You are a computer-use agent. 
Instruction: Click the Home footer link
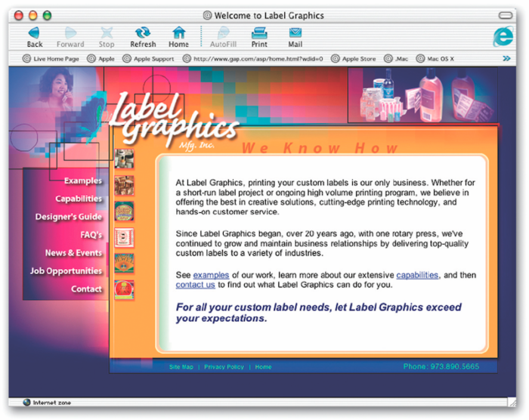click(263, 367)
